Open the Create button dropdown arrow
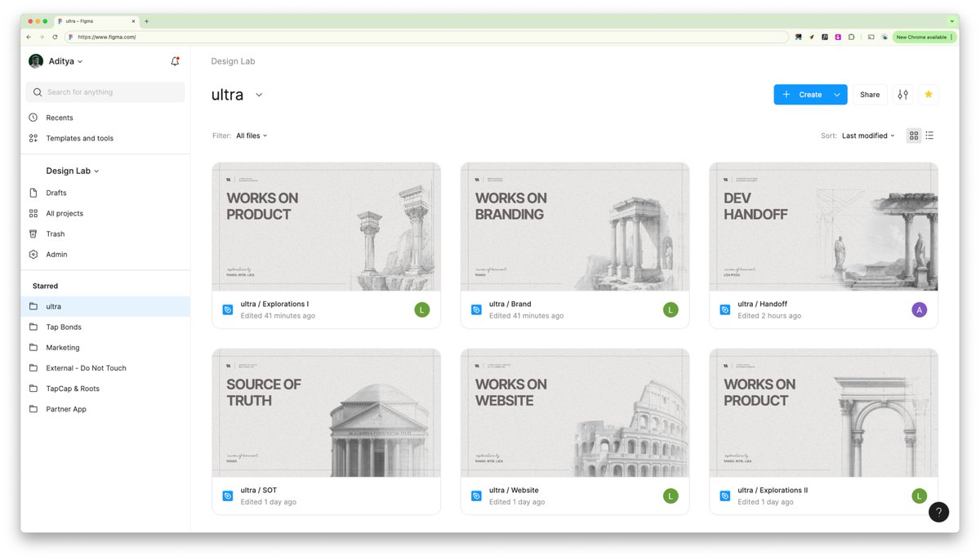Viewport: 980px width, 560px height. click(837, 95)
